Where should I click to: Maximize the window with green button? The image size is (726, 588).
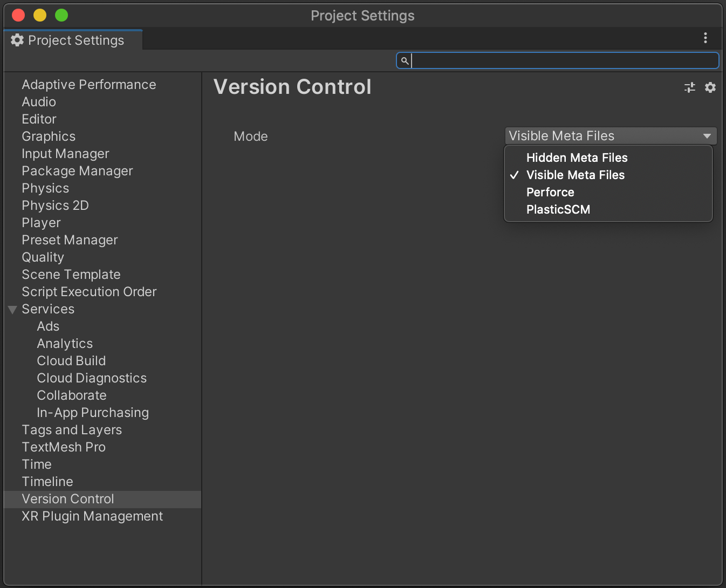coord(61,15)
